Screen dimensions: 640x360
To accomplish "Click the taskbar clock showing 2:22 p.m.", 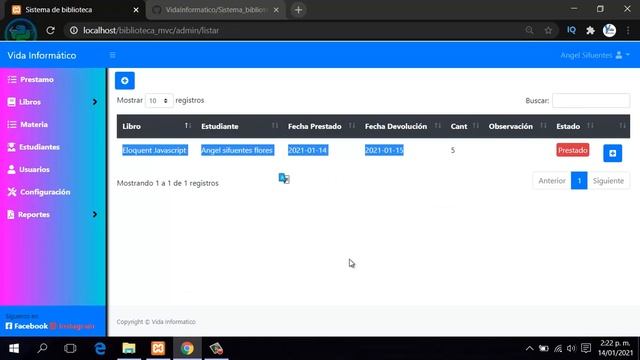I will pyautogui.click(x=615, y=348).
